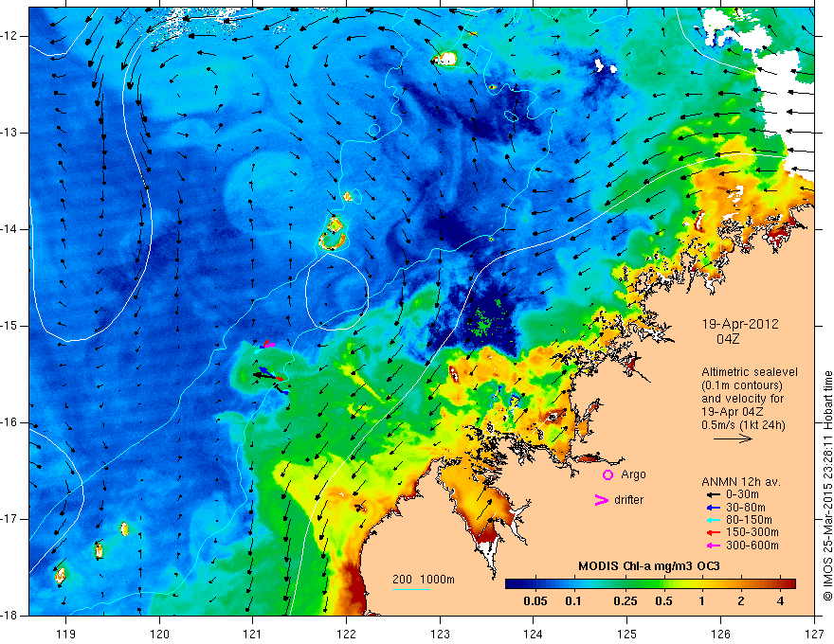Viewport: 834px width, 644px height.
Task: Click the IMOS copyright timestamp text
Action: [827, 487]
